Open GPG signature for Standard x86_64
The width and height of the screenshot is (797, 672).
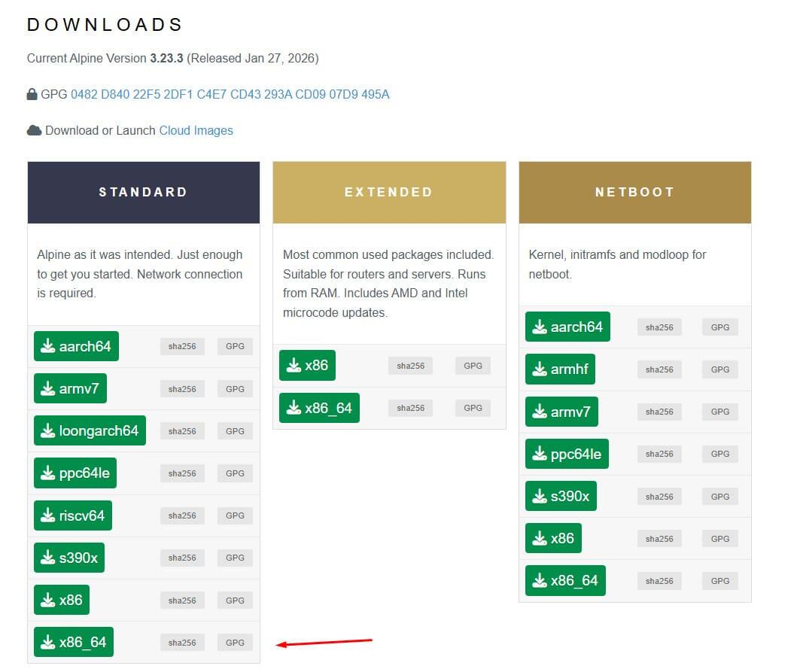[x=235, y=643]
